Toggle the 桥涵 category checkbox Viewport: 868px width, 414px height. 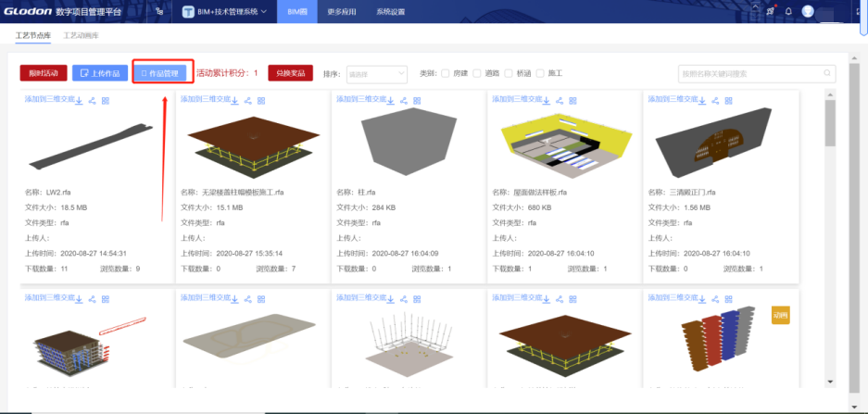coord(509,73)
